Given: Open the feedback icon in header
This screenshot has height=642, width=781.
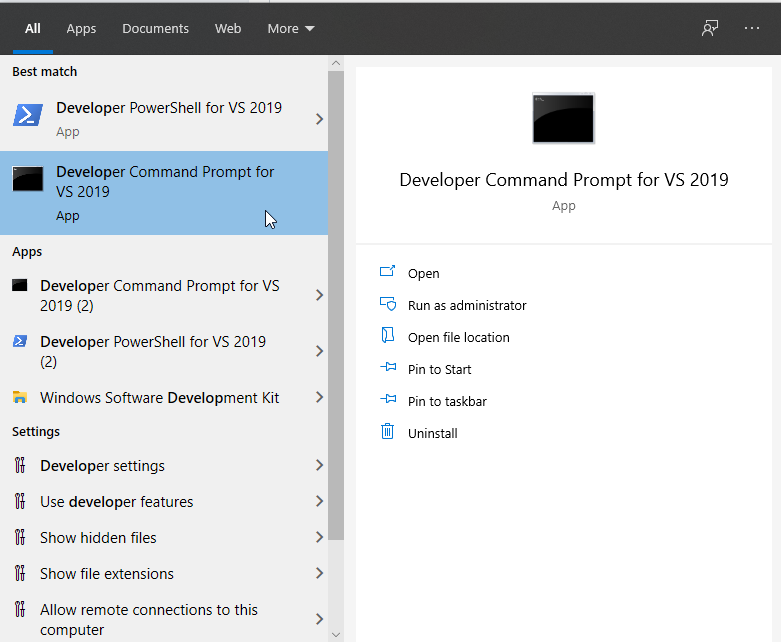Looking at the screenshot, I should 710,28.
